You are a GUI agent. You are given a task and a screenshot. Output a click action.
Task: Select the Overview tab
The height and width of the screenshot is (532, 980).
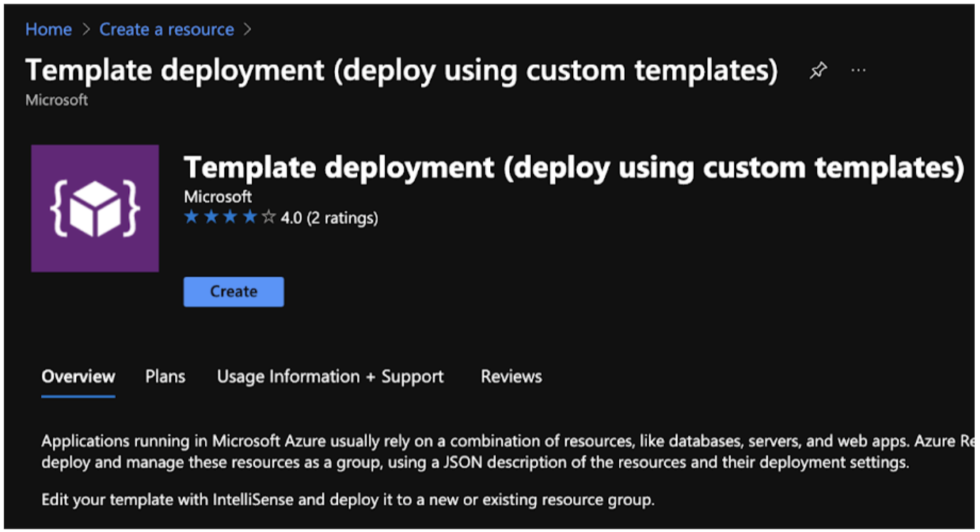point(78,376)
